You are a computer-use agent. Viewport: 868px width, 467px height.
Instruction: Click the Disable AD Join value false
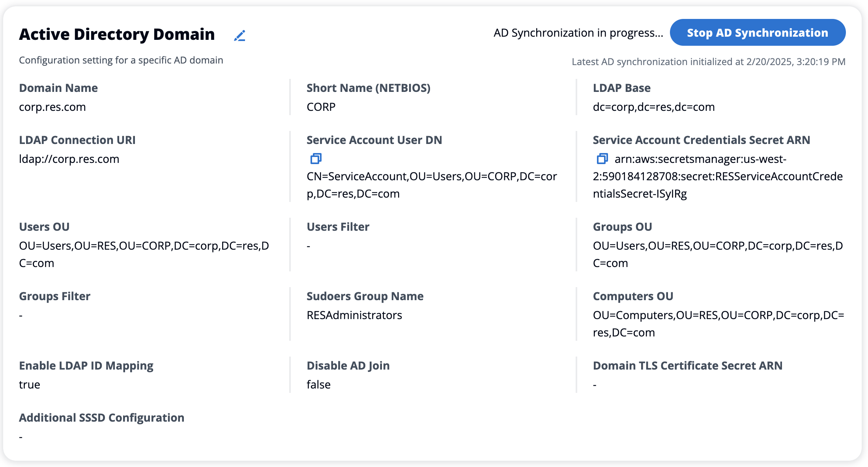pyautogui.click(x=318, y=384)
